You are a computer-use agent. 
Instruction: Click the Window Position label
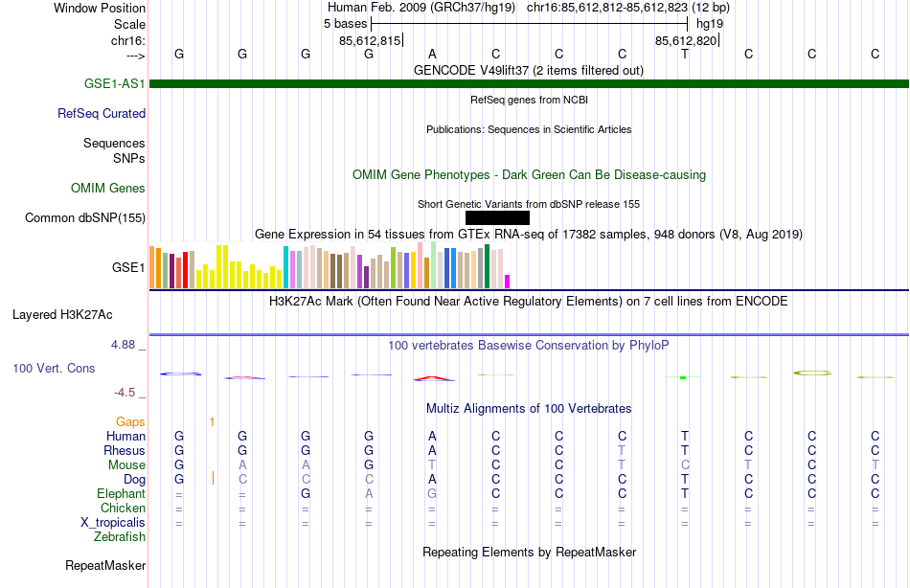pos(100,8)
